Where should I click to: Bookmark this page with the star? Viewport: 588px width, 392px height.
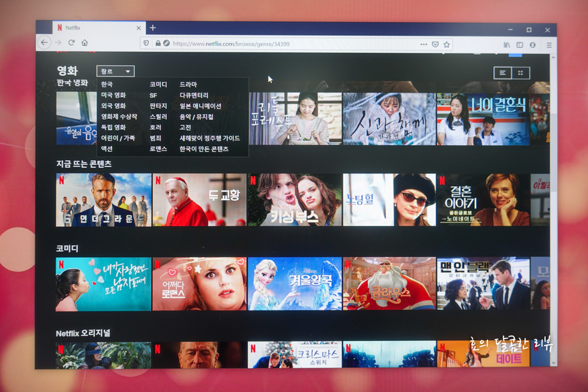pos(447,44)
